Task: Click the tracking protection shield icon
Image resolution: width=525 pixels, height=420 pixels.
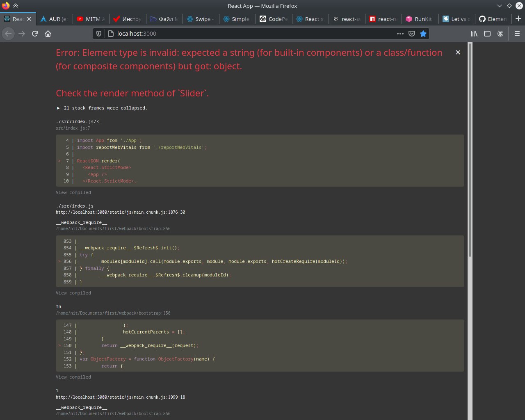Action: [x=98, y=34]
